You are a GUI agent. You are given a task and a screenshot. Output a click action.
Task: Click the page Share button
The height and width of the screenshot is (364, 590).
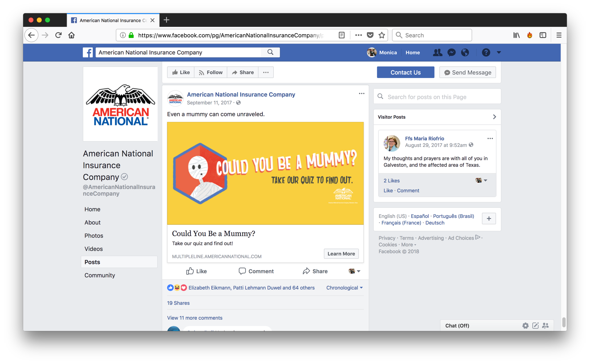pyautogui.click(x=243, y=72)
